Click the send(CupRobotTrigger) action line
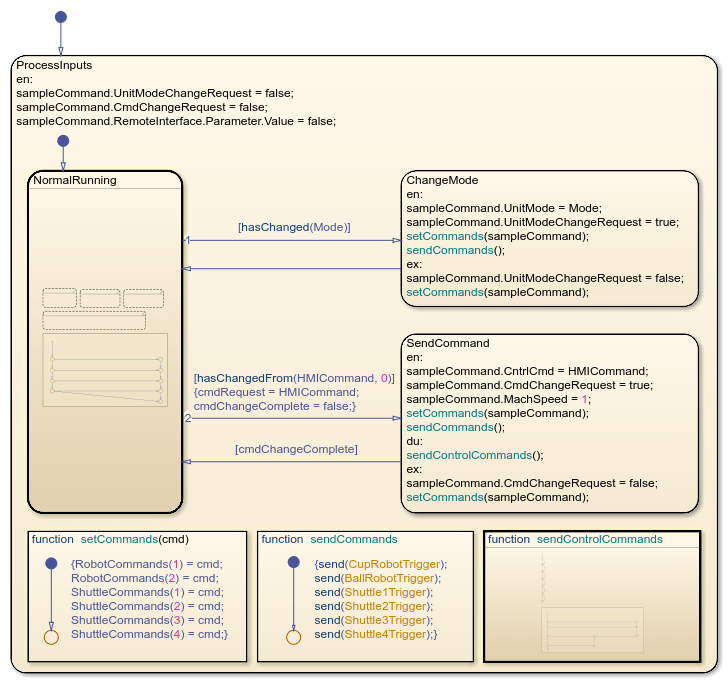This screenshot has height=683, width=728. tap(380, 564)
